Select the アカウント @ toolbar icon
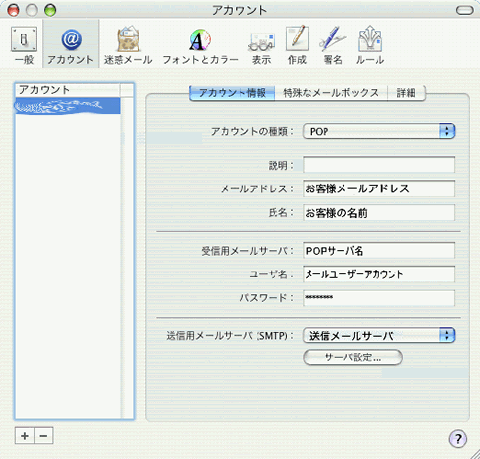This screenshot has width=480, height=459. (71, 45)
